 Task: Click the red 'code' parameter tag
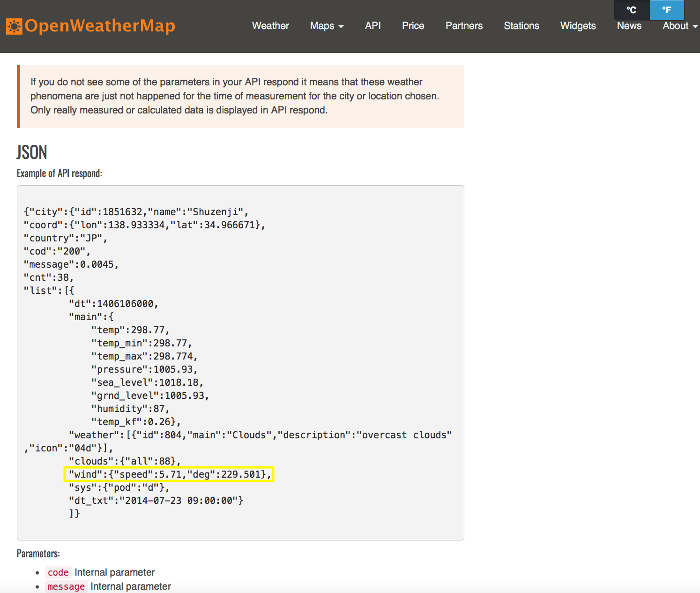(58, 572)
